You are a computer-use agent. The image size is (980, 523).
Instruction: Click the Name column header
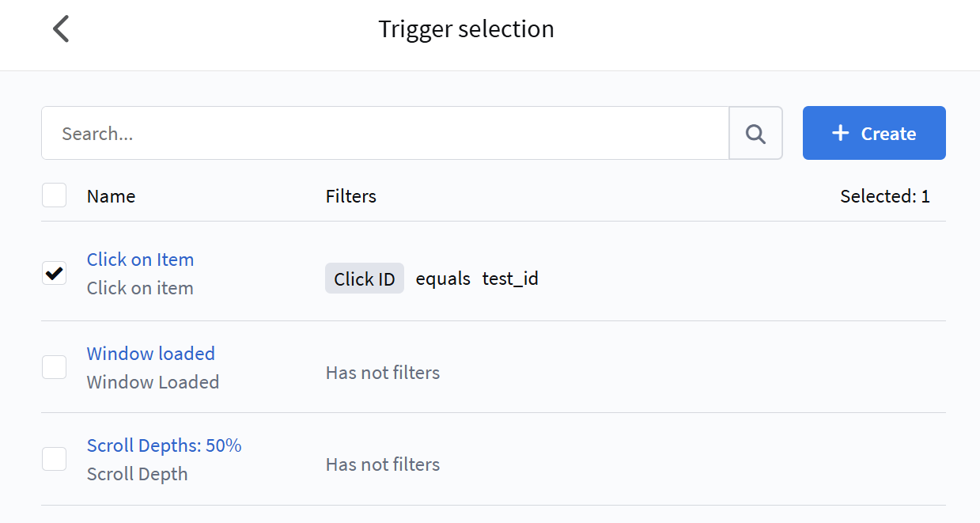pos(111,196)
